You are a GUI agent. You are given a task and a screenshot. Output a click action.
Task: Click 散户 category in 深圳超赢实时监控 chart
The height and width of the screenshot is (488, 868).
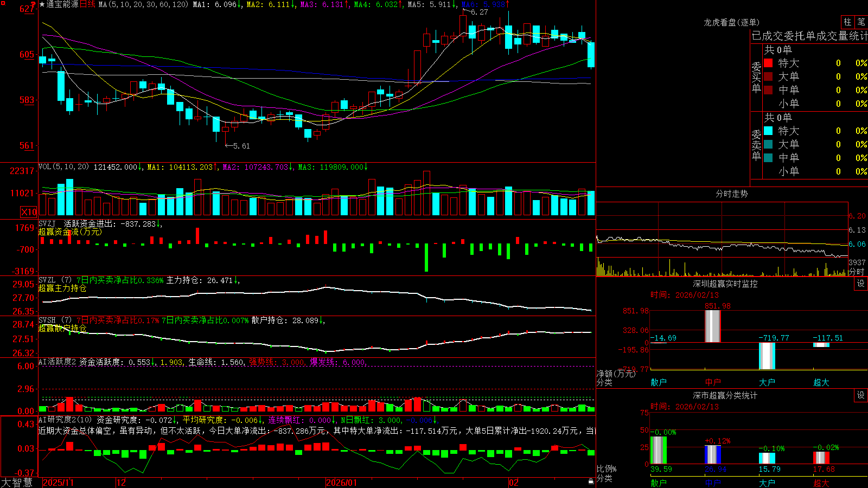pyautogui.click(x=659, y=382)
